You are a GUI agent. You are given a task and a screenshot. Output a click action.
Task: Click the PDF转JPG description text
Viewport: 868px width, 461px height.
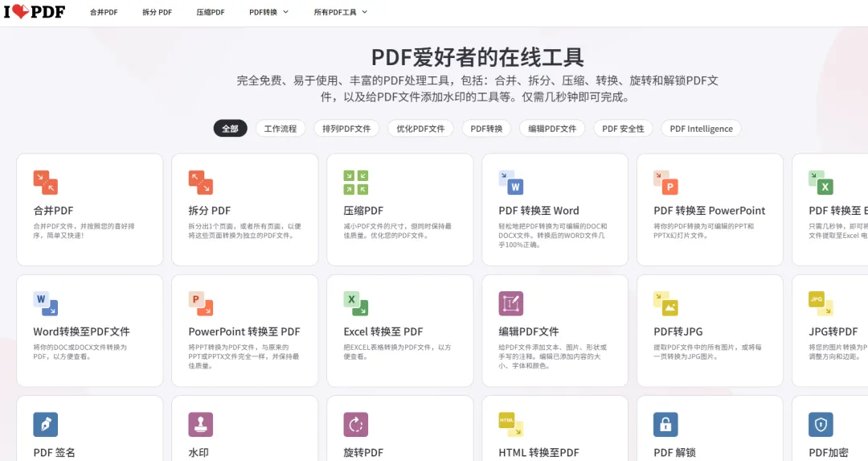coord(707,352)
